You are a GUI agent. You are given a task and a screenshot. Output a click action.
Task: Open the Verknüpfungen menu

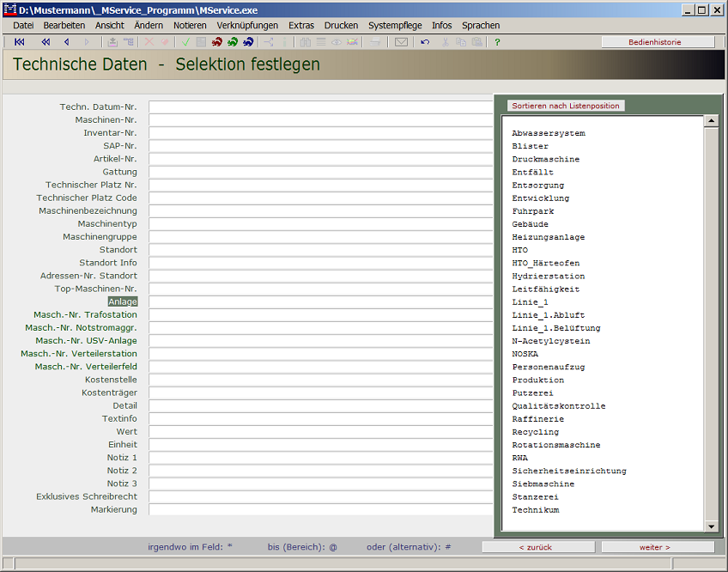pos(247,26)
